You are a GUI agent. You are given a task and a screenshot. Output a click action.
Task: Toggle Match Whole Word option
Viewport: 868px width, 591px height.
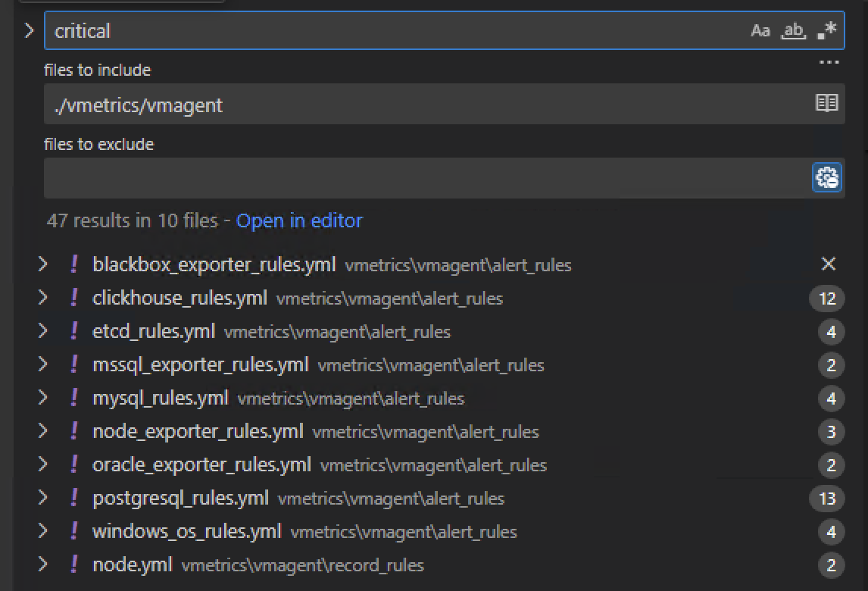tap(793, 30)
